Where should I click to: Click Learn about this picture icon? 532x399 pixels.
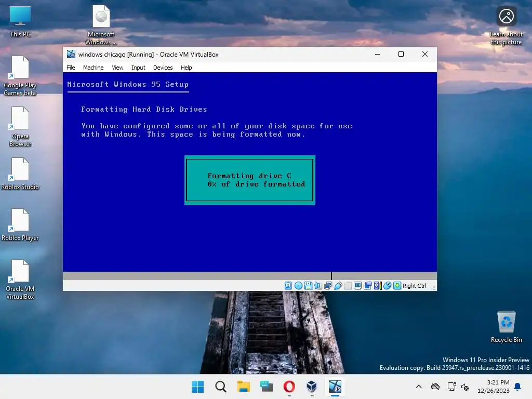(x=506, y=26)
